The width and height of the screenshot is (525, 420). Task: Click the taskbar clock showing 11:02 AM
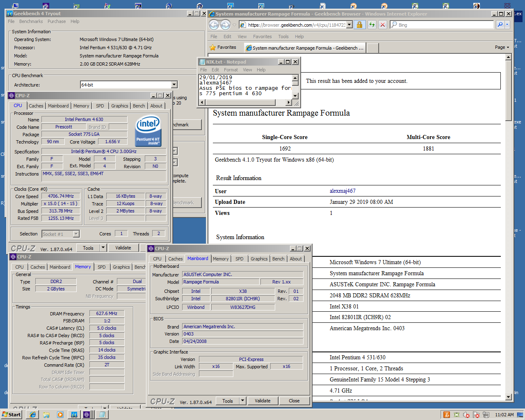click(x=504, y=415)
